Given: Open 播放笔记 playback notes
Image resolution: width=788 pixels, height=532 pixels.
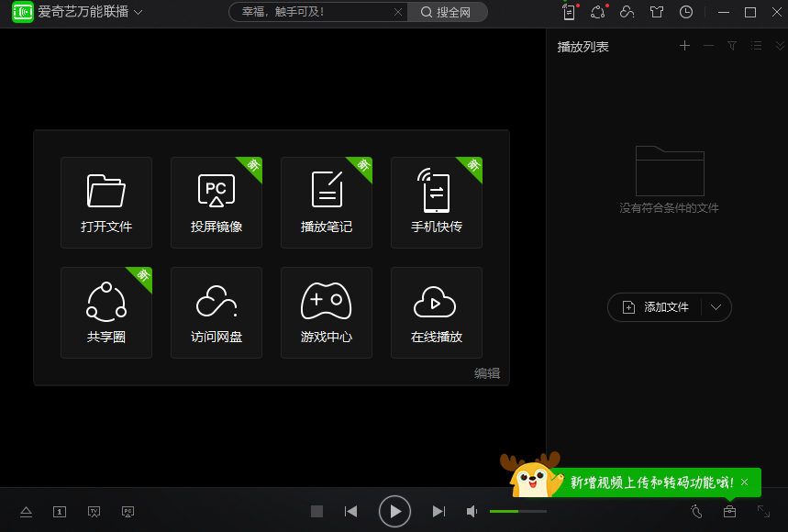Looking at the screenshot, I should tap(327, 202).
